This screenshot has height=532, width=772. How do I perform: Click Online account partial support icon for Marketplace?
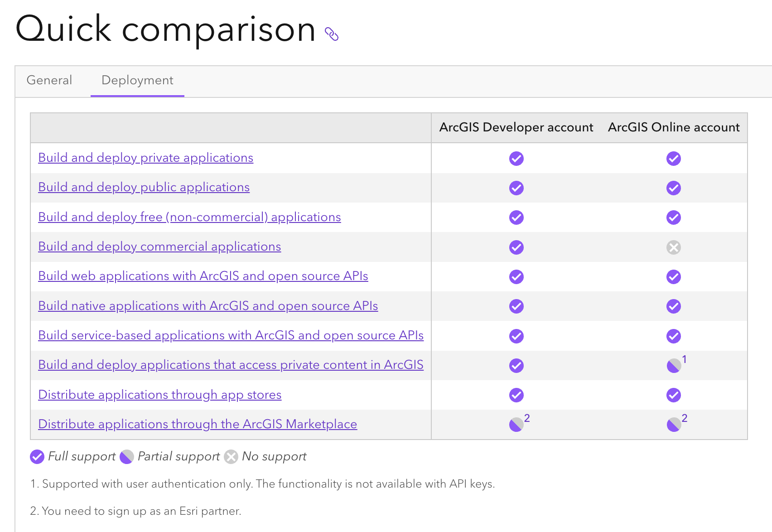tap(673, 425)
